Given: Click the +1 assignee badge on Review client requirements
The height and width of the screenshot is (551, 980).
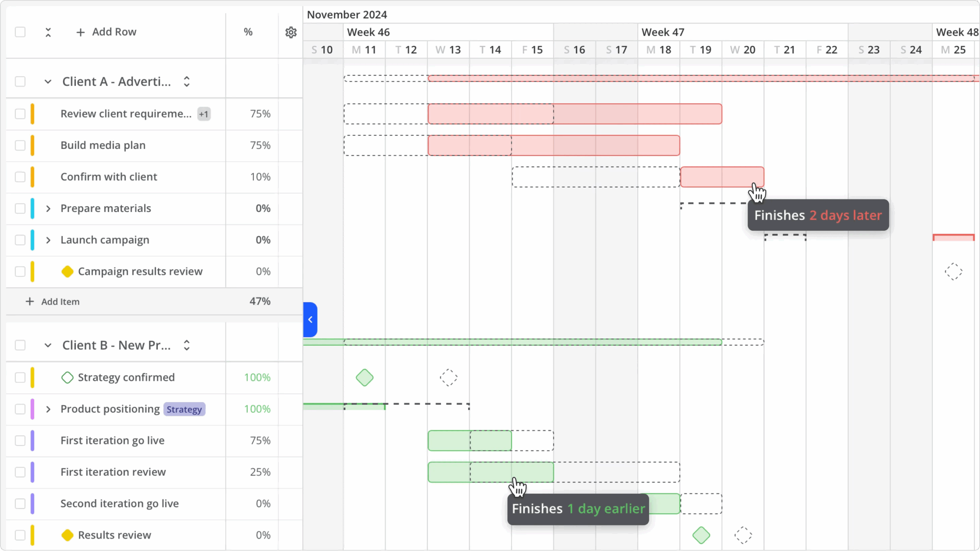Looking at the screenshot, I should point(203,114).
